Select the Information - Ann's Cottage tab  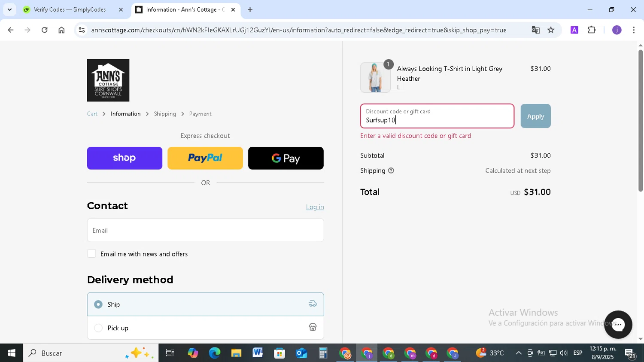(185, 9)
